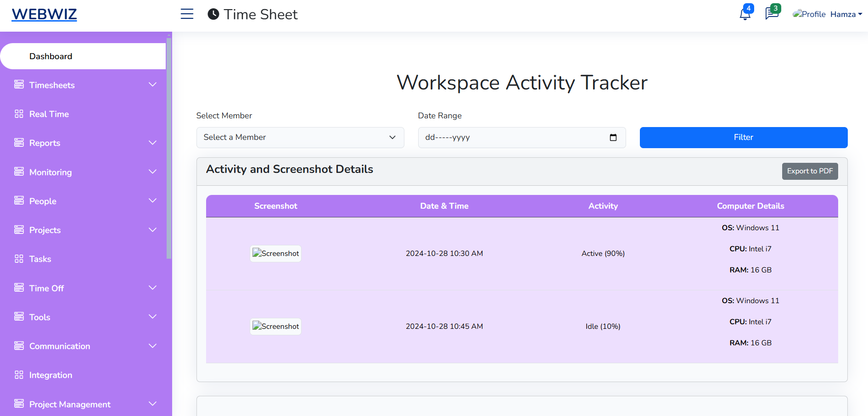Toggle the Tools section open
Screen dimensions: 868x416
152,316
